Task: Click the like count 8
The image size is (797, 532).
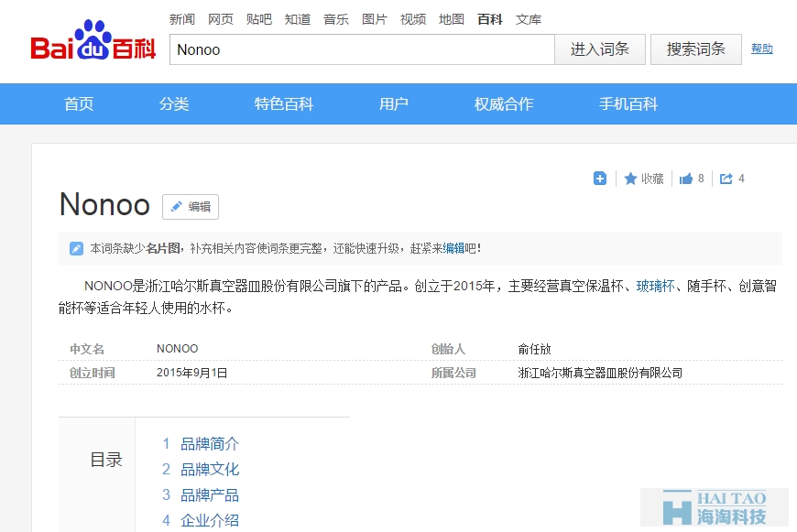Action: click(701, 179)
